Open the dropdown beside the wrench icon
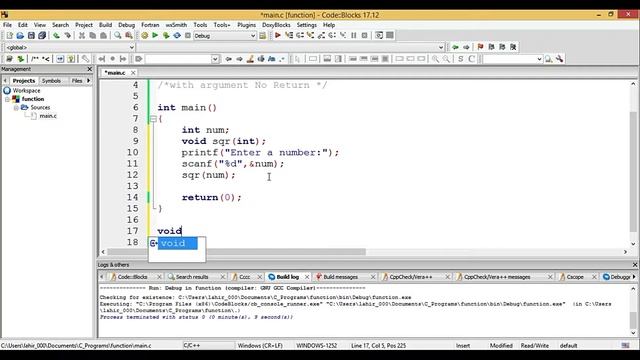Viewport: 640px width, 360px height. (539, 59)
